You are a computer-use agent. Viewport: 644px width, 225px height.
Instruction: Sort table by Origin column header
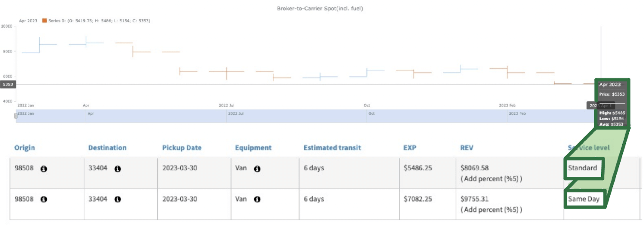tap(25, 148)
